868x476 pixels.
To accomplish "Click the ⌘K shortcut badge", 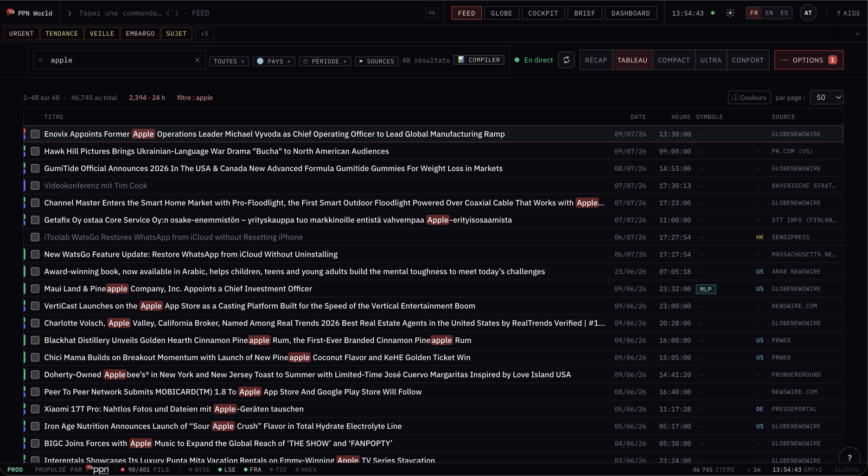I will pos(432,13).
